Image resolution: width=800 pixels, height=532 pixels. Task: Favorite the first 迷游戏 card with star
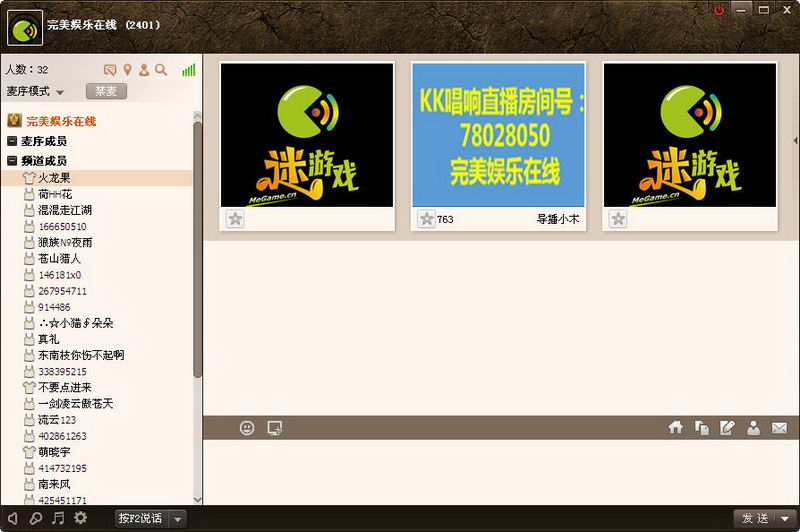pyautogui.click(x=235, y=219)
